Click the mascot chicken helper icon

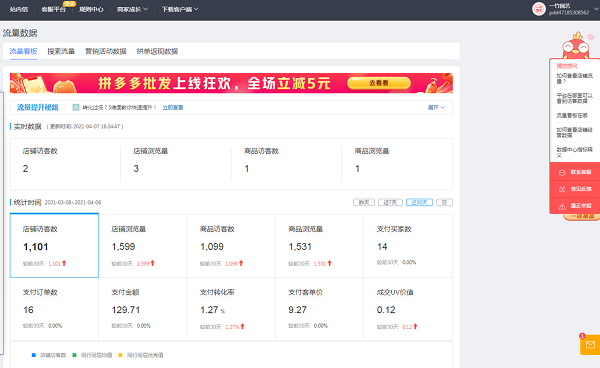[576, 45]
